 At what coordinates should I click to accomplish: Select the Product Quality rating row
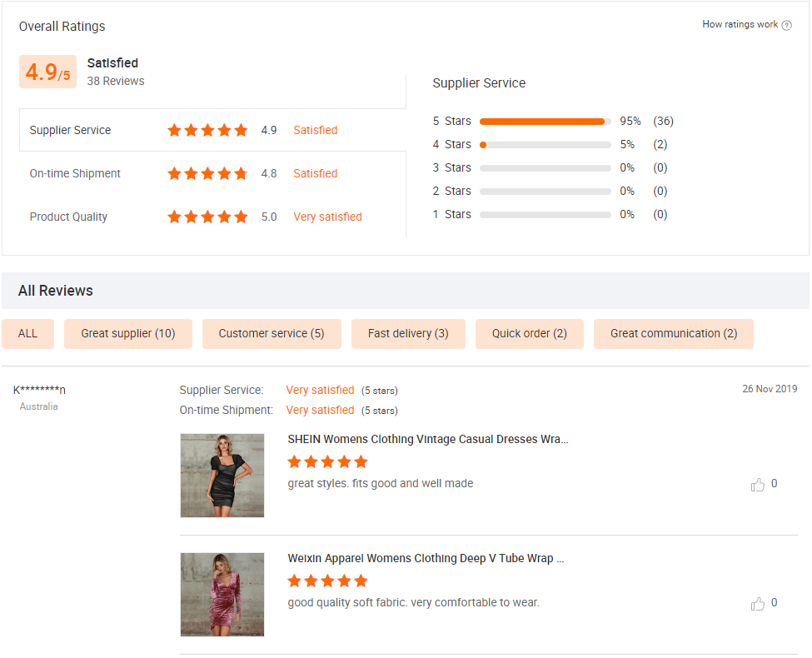(213, 217)
